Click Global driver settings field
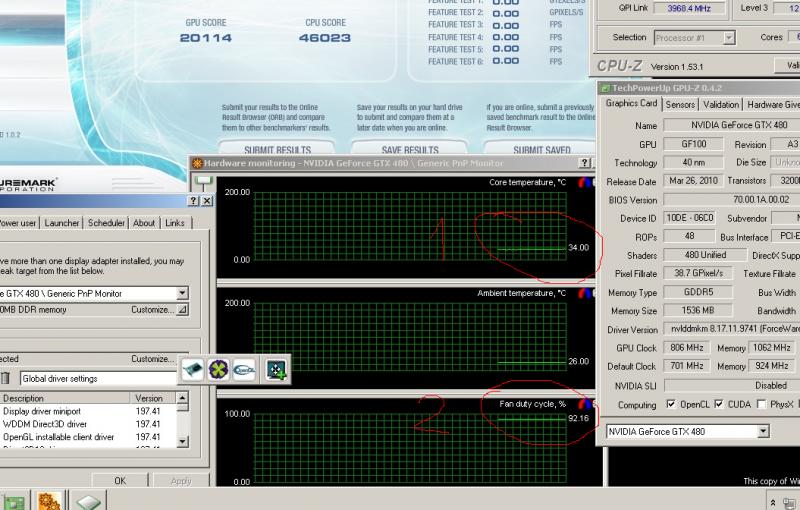The width and height of the screenshot is (800, 510). [100, 378]
